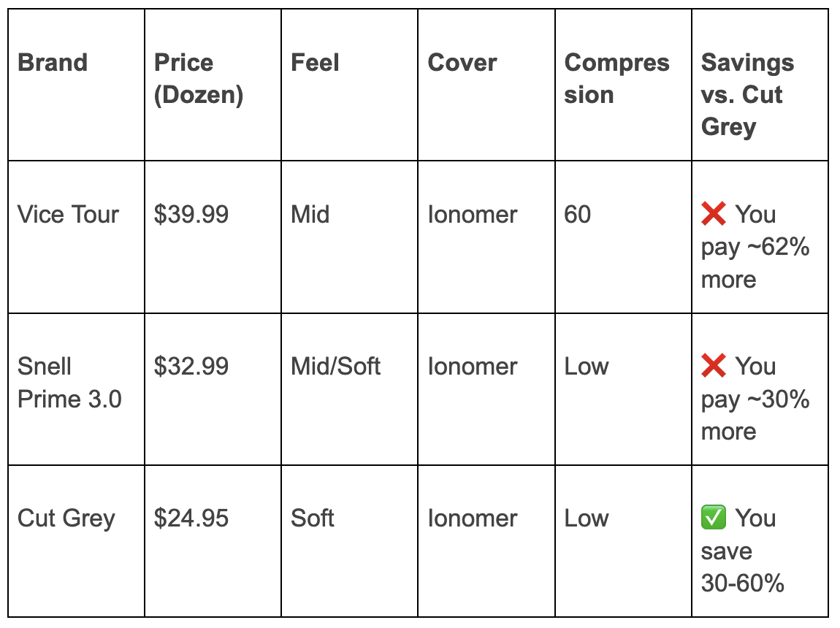Screen dimensions: 840x628
Task: Select the Compression header cell
Action: (x=623, y=85)
